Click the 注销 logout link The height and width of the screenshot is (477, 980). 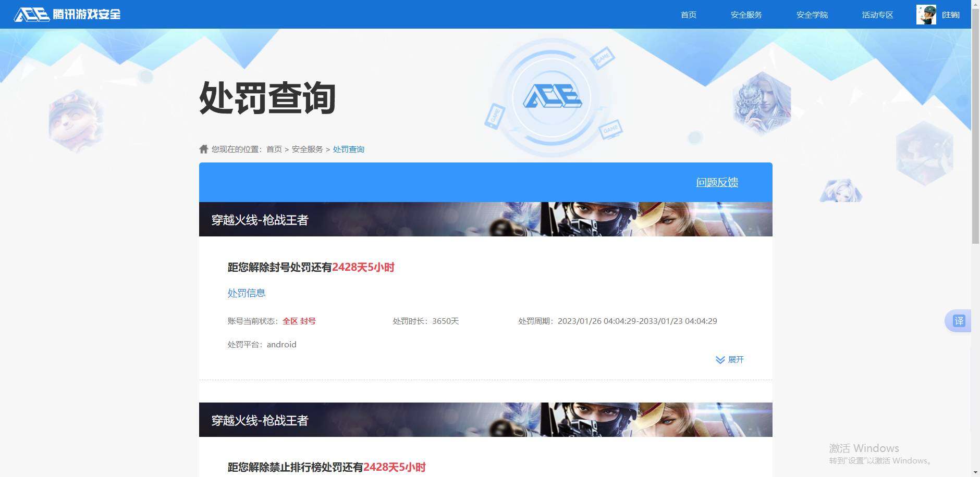click(x=950, y=15)
